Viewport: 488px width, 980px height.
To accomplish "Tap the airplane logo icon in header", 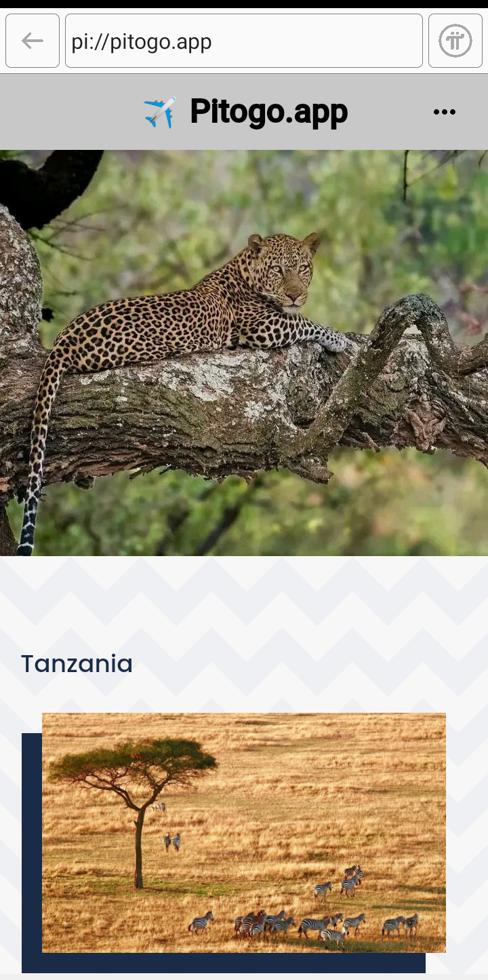I will point(160,112).
